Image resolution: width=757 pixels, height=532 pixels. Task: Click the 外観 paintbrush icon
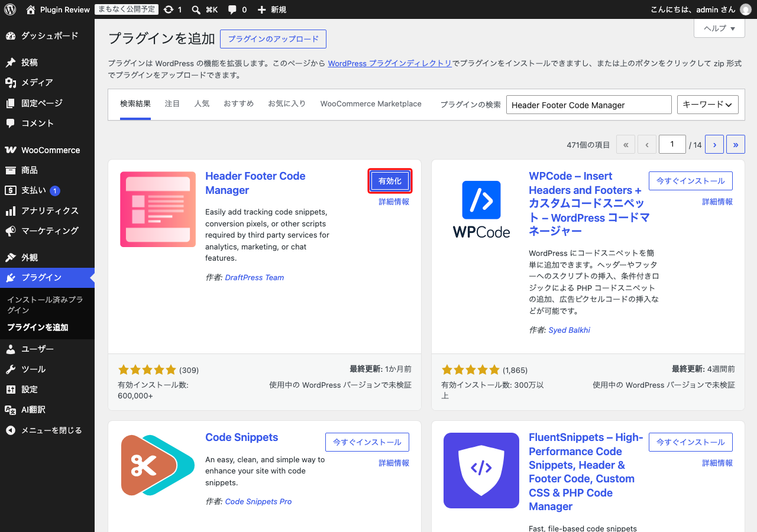[x=11, y=258]
